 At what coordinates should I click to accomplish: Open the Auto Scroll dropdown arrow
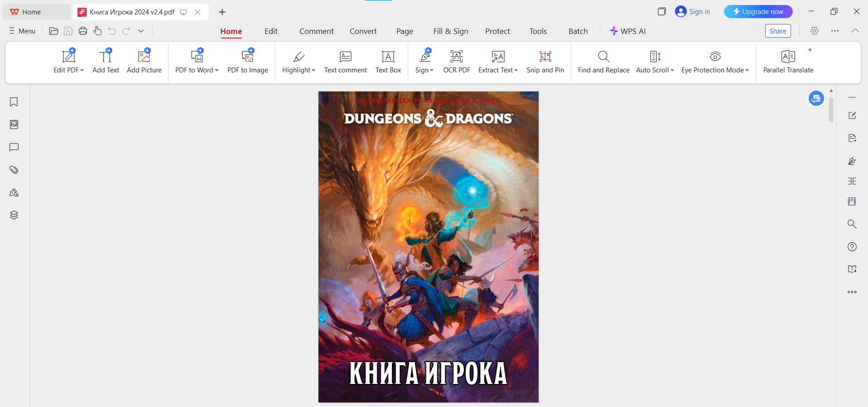[x=672, y=70]
